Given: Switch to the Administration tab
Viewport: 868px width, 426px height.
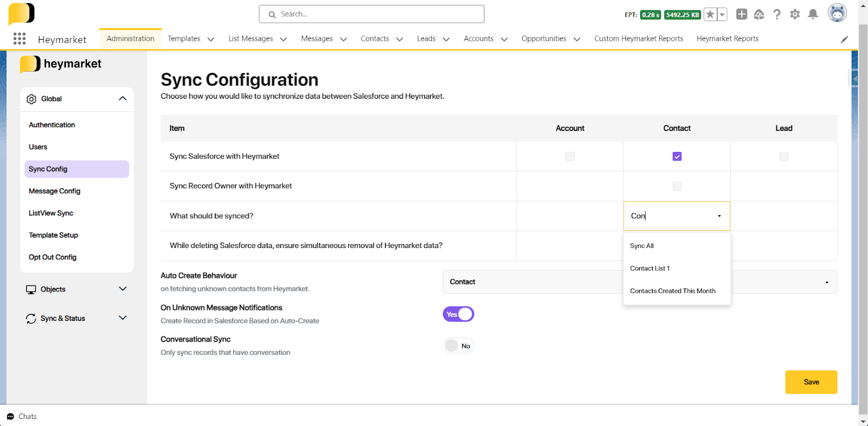Looking at the screenshot, I should 130,39.
